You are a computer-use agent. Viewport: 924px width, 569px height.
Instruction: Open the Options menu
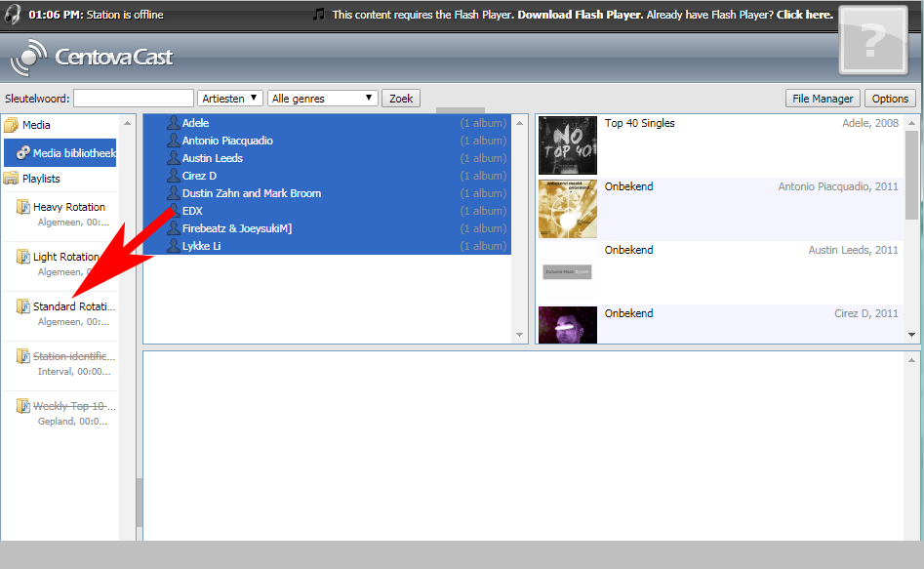tap(890, 99)
